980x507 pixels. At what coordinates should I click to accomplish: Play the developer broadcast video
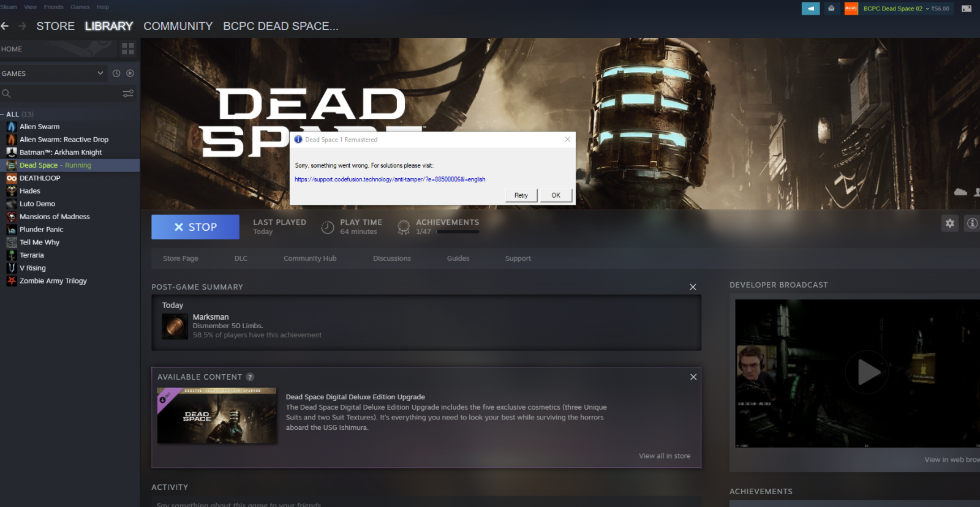click(867, 372)
